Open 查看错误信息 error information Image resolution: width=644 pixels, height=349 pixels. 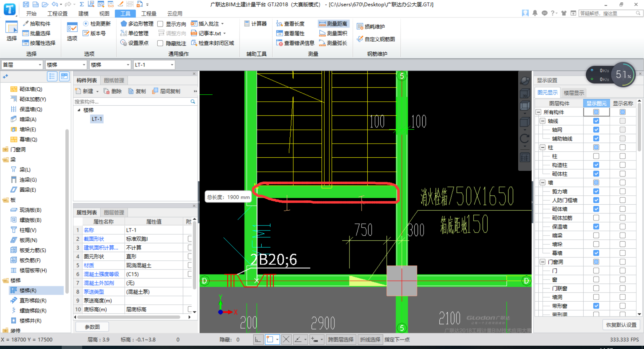point(295,43)
